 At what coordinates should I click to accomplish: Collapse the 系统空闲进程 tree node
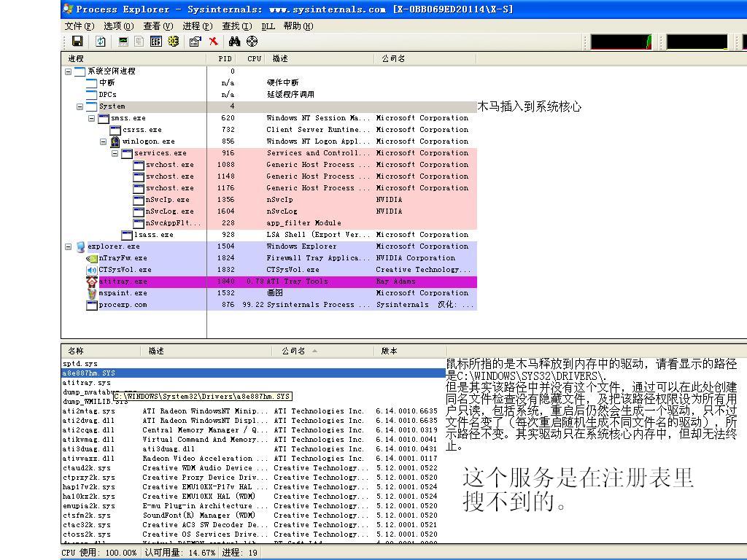[68, 71]
